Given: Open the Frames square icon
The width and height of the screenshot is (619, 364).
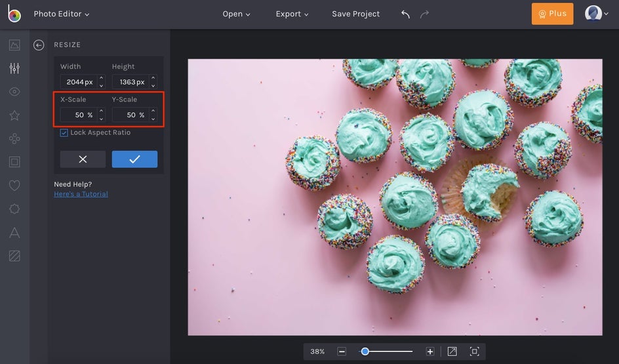Looking at the screenshot, I should pyautogui.click(x=14, y=162).
